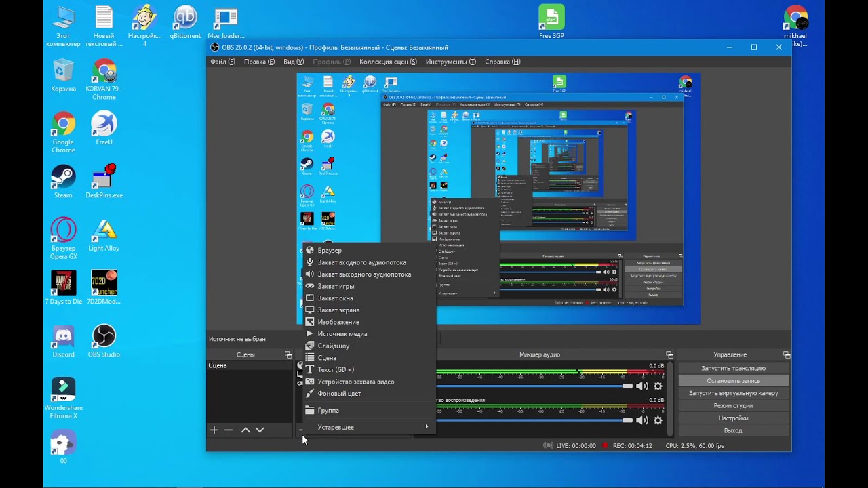
Task: Open Discord desktop icon
Action: [63, 340]
